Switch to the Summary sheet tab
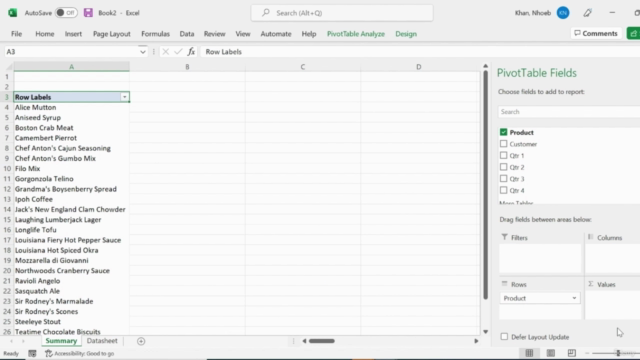640x360 pixels. tap(61, 341)
